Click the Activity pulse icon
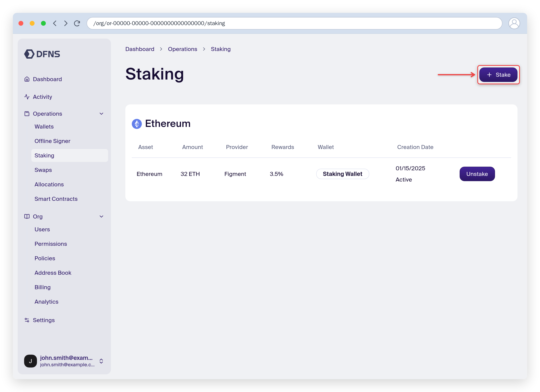 [x=27, y=97]
